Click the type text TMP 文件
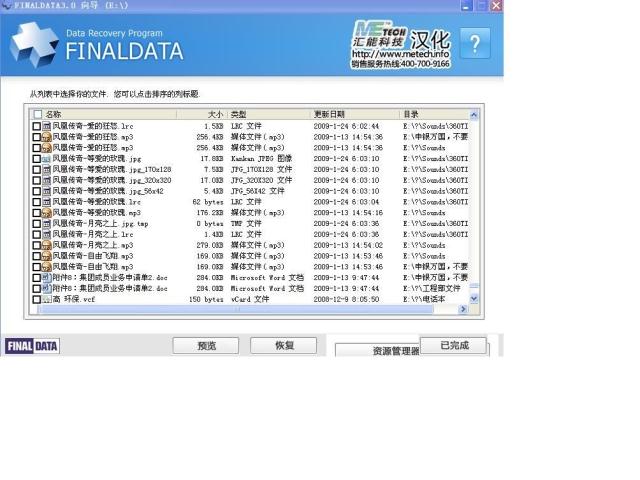This screenshot has width=640, height=480. (x=246, y=224)
